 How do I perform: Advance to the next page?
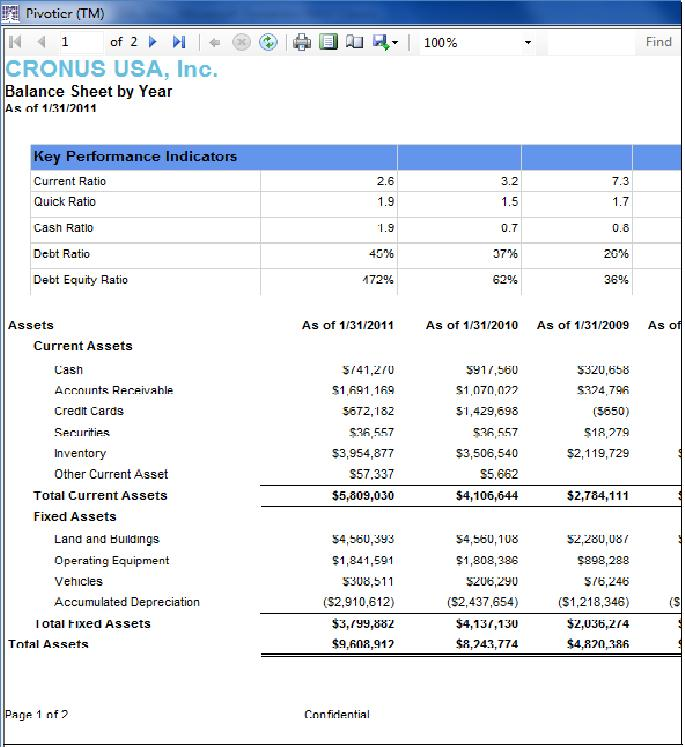(x=153, y=42)
